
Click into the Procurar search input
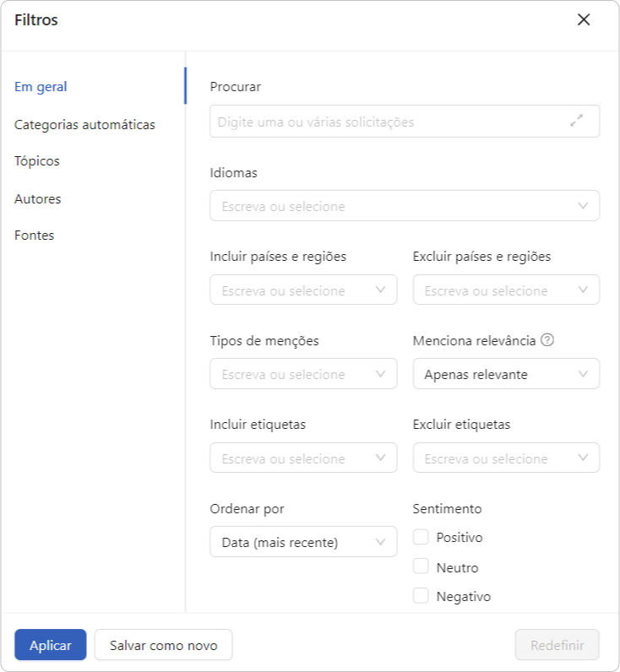coord(405,122)
